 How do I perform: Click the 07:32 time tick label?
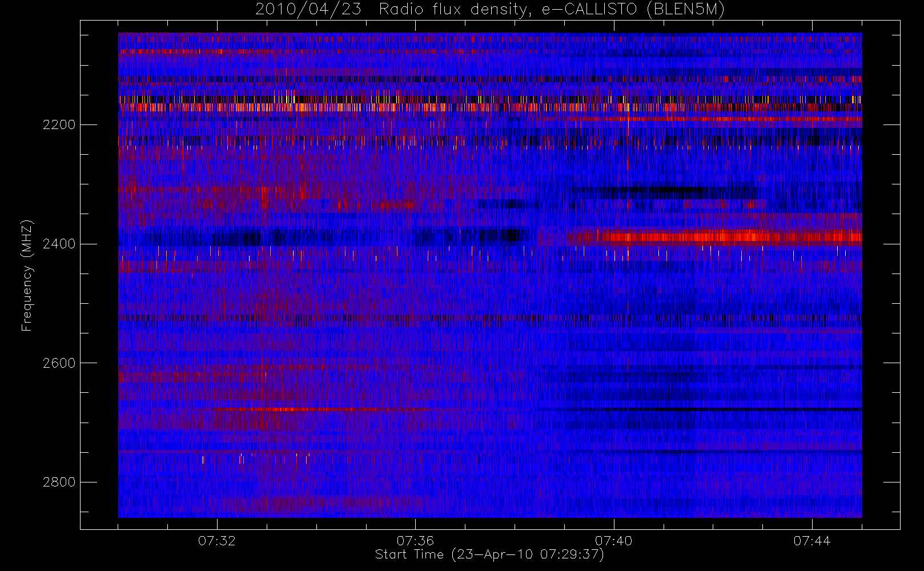click(x=217, y=541)
